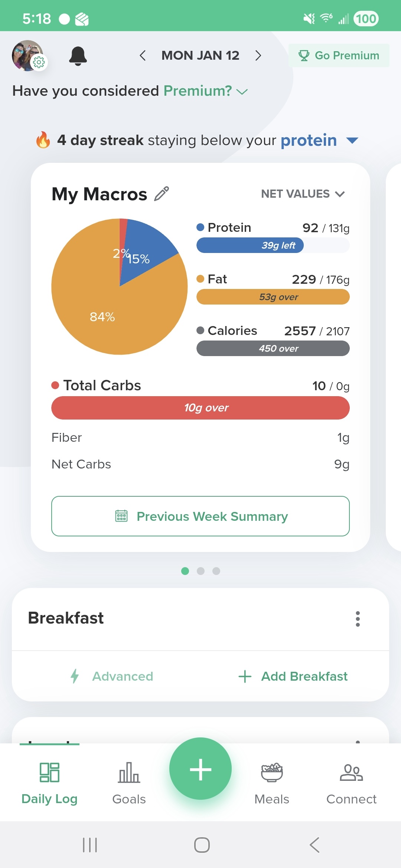Image resolution: width=401 pixels, height=868 pixels.
Task: Go to previous day arrow
Action: [x=143, y=56]
